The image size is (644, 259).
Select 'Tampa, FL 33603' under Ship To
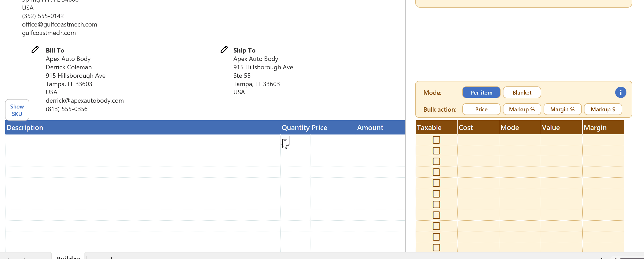click(256, 84)
